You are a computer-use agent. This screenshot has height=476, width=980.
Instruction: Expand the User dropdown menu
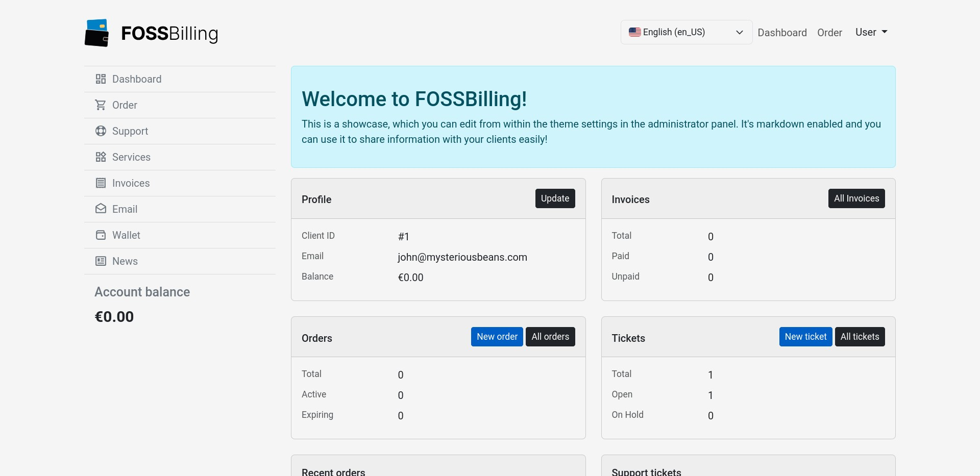(871, 32)
